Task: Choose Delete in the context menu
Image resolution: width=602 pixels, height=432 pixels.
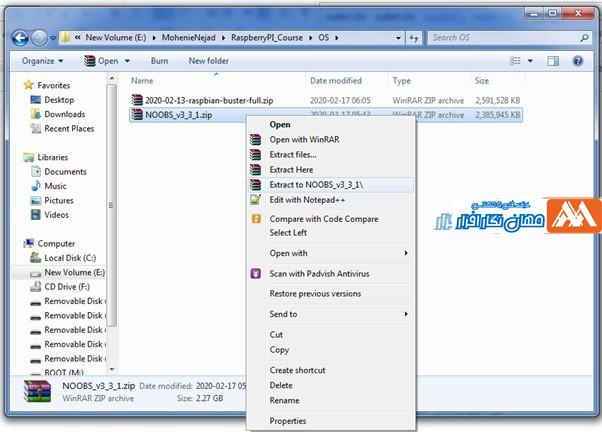Action: pos(281,385)
